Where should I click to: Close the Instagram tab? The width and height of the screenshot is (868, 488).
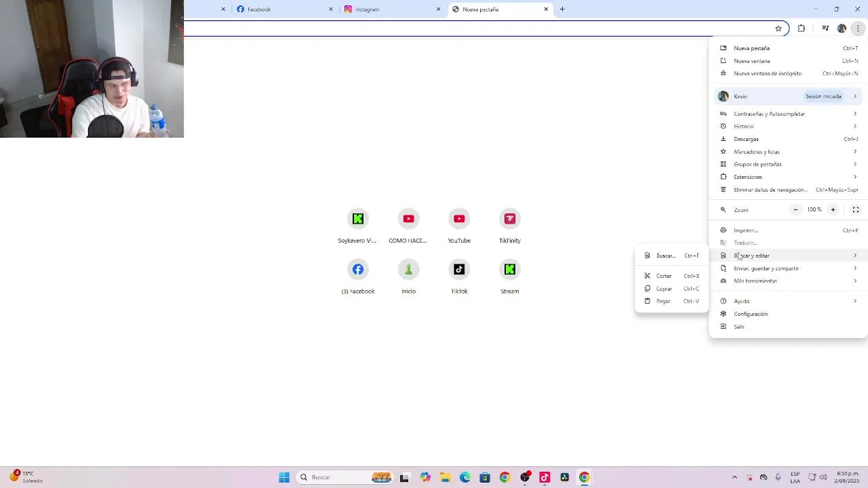pyautogui.click(x=438, y=9)
